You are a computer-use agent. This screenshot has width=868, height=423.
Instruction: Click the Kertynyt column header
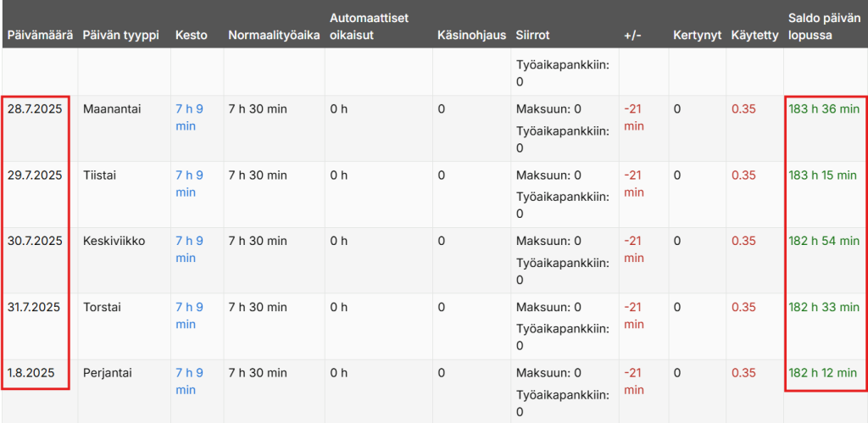click(x=697, y=35)
